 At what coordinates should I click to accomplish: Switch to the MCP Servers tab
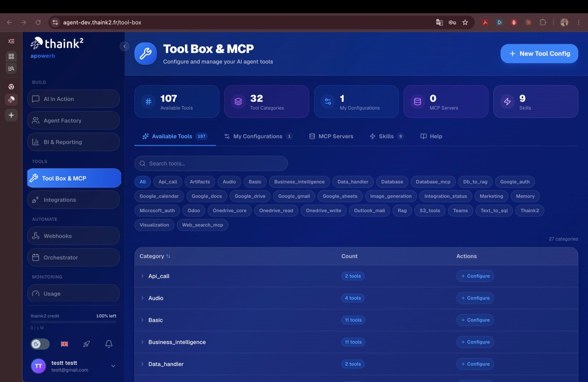tap(331, 136)
